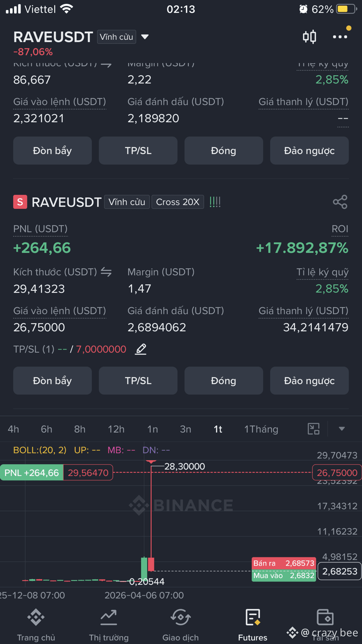Tap the ROI +17.892,87% value
The image size is (362, 644).
[x=302, y=248]
